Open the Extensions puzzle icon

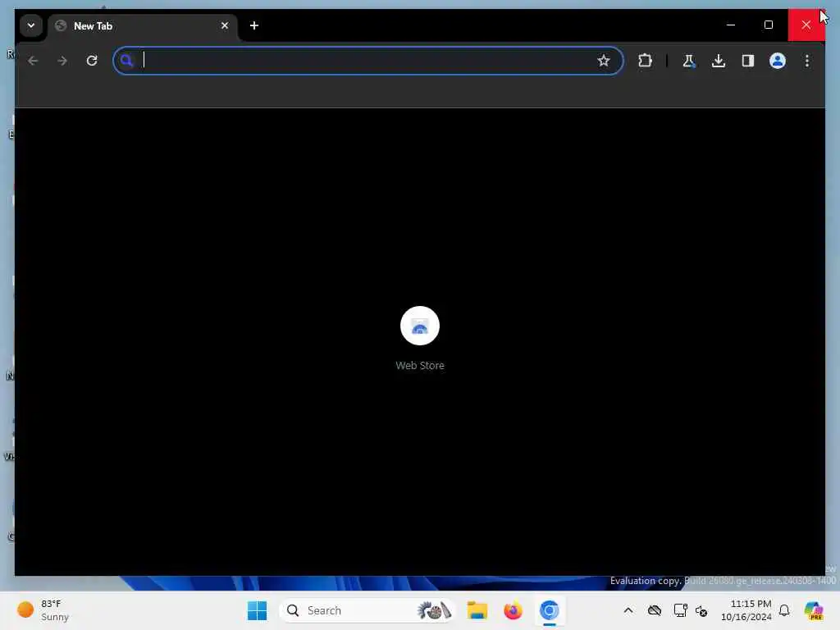[x=645, y=61]
